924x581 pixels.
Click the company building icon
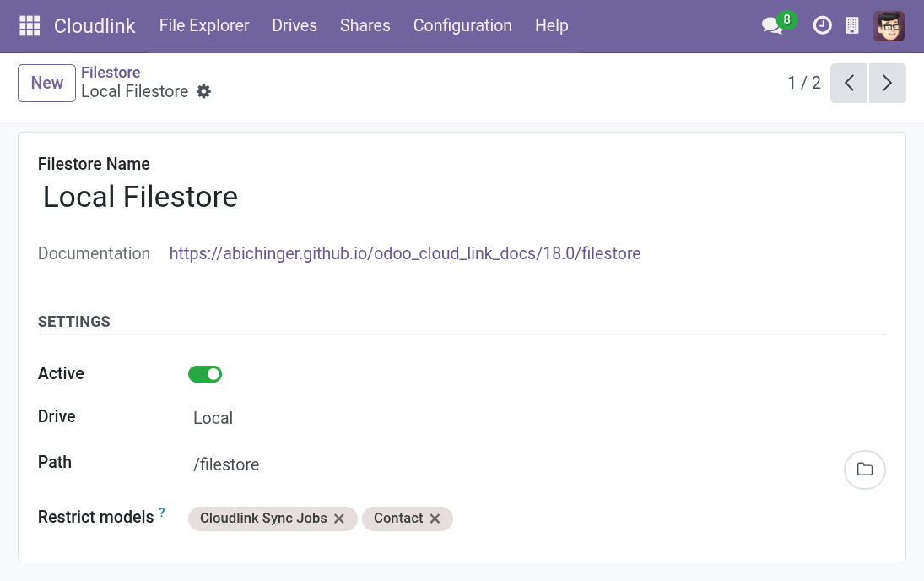pos(852,26)
